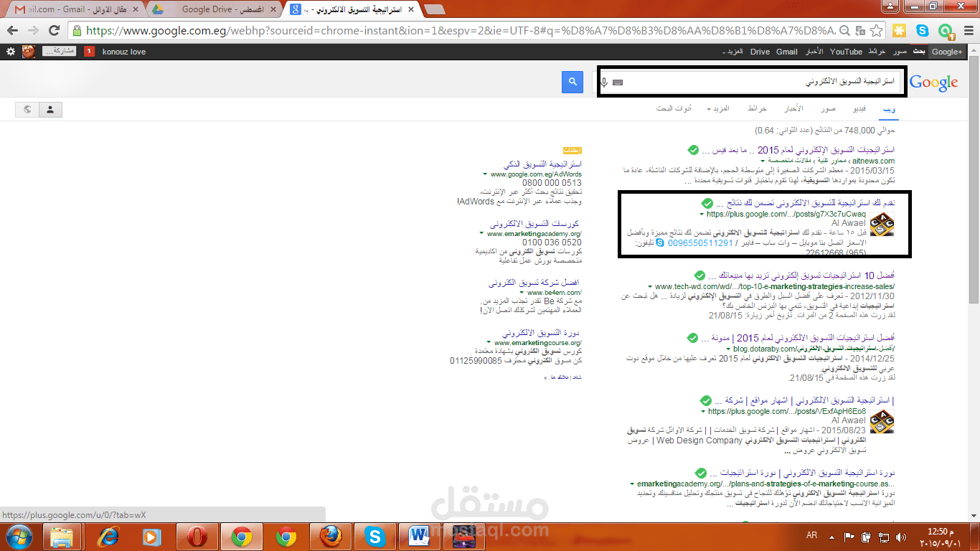Open the red notifications badge showing 1
The width and height of the screenshot is (980, 551).
pos(89,52)
